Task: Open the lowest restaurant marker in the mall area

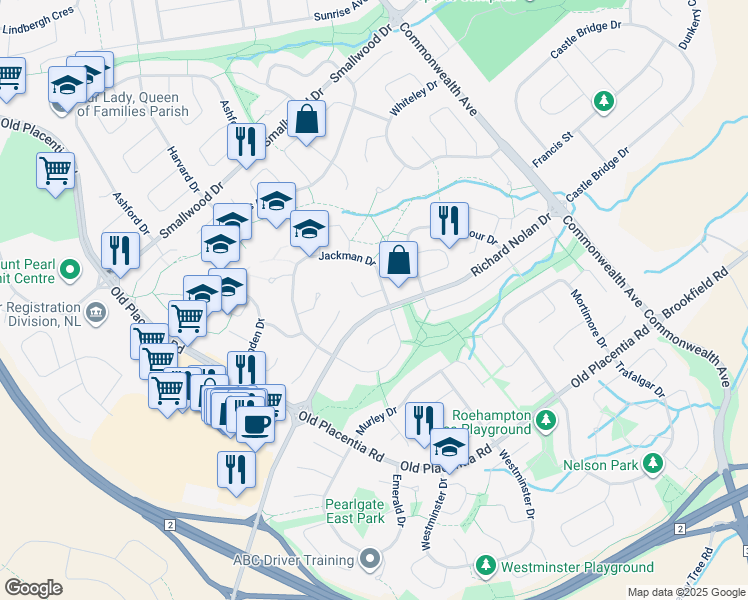Action: (236, 473)
